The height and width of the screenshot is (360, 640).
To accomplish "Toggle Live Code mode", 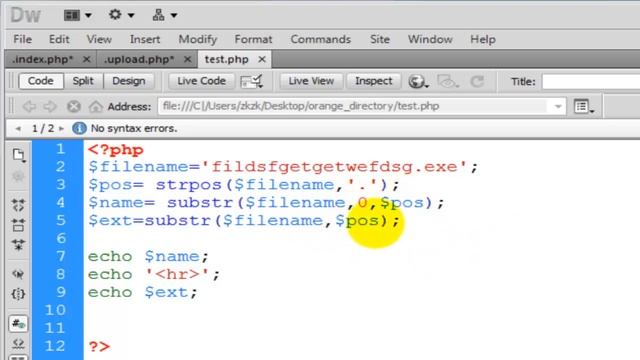I will (201, 81).
